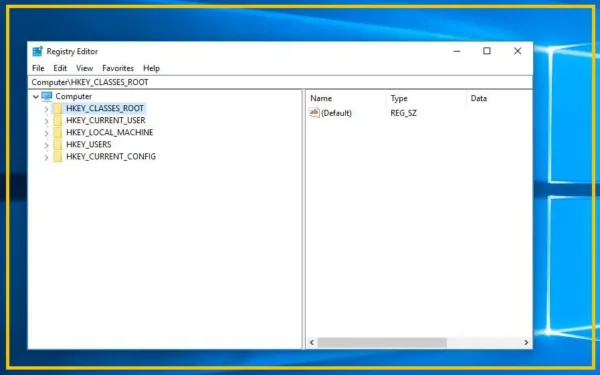Screen dimensions: 600x375
Task: Click the right scroll arrow in values pane
Action: tap(526, 342)
